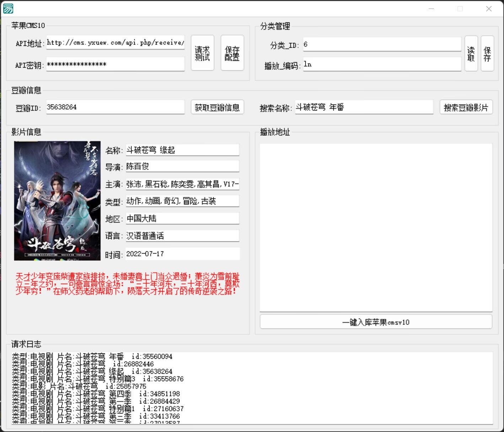Click the 请求测试 button
This screenshot has height=432, width=504.
click(203, 53)
